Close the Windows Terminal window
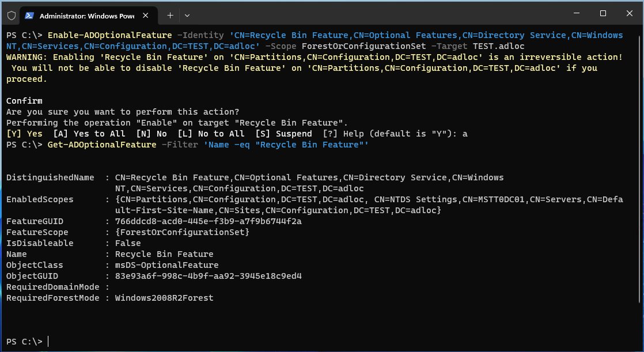 (x=630, y=13)
